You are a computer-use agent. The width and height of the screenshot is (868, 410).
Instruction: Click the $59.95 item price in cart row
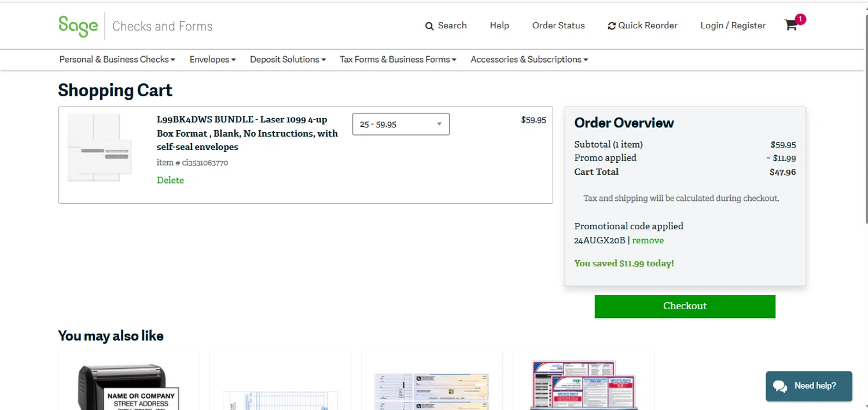tap(534, 120)
